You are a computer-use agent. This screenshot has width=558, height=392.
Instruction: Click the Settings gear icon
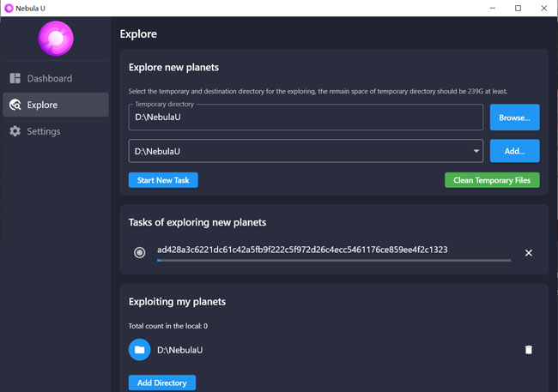pos(15,132)
